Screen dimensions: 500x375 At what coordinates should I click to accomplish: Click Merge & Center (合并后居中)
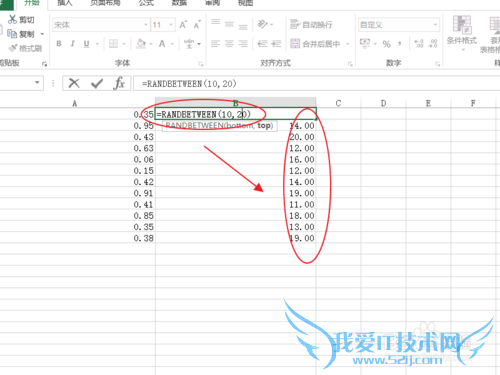(x=315, y=44)
